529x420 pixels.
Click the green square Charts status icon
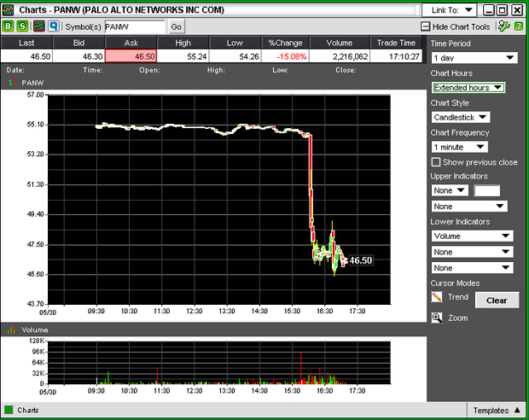click(9, 411)
